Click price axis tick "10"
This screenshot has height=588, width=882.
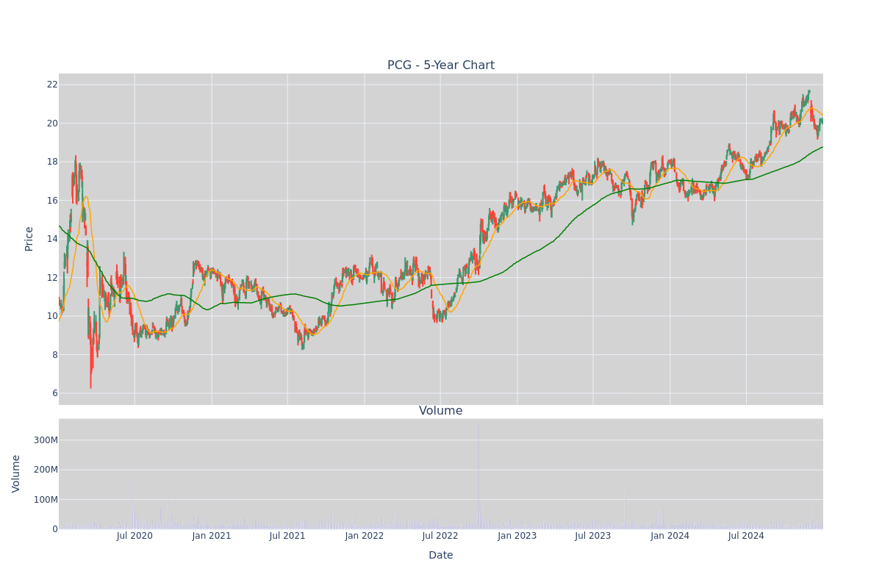pyautogui.click(x=52, y=316)
